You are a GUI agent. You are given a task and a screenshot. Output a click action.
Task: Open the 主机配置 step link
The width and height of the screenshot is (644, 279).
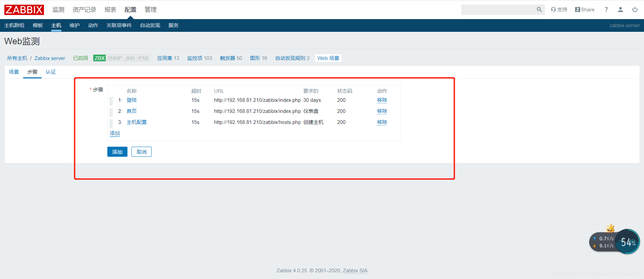click(137, 122)
